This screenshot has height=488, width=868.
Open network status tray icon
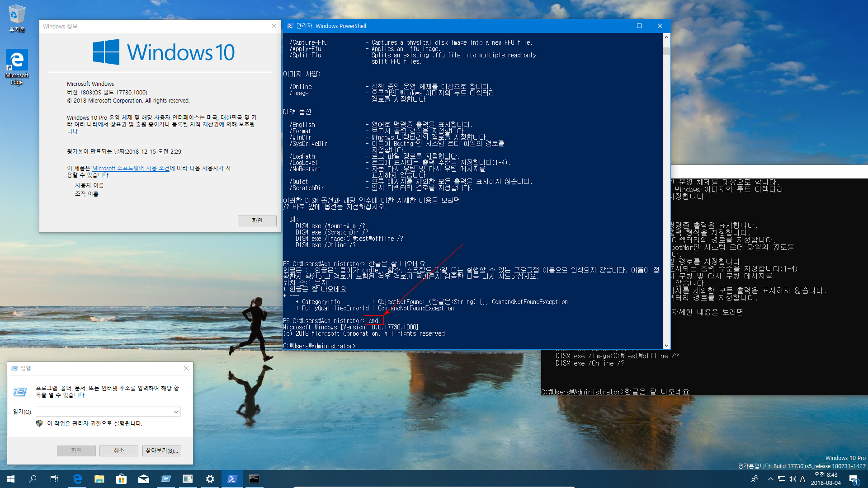click(x=782, y=479)
